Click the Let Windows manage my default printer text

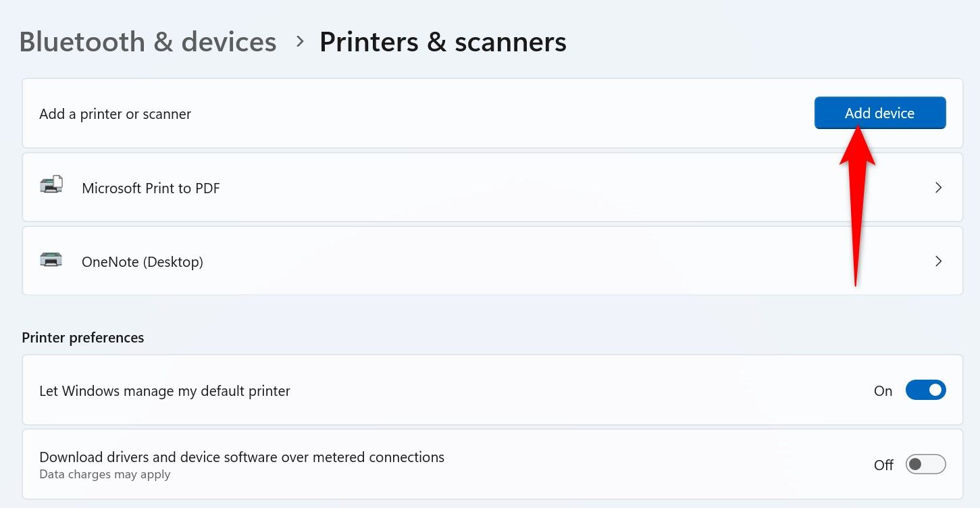point(165,391)
